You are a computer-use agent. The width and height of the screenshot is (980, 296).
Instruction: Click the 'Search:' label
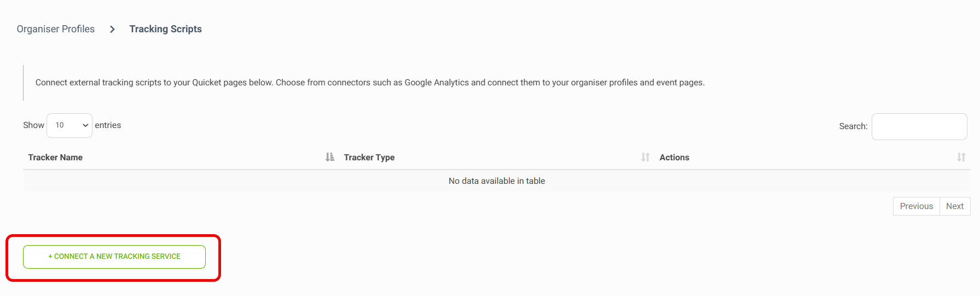853,126
